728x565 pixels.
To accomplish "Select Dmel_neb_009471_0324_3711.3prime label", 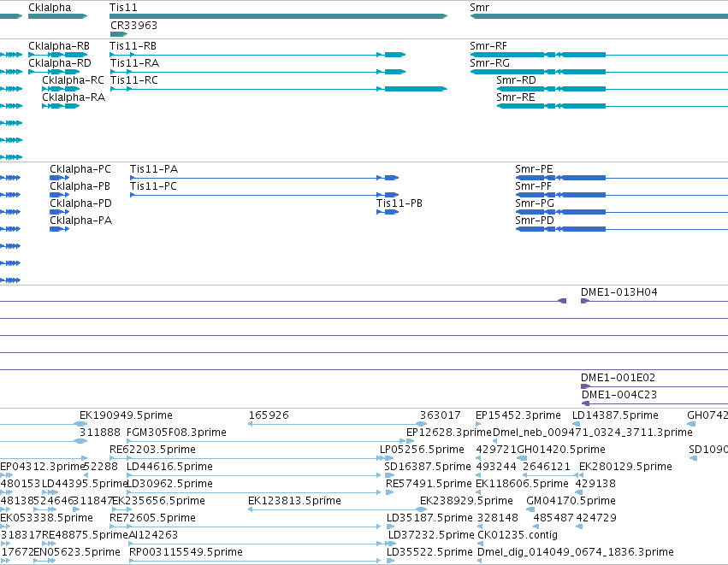I will 593,433.
